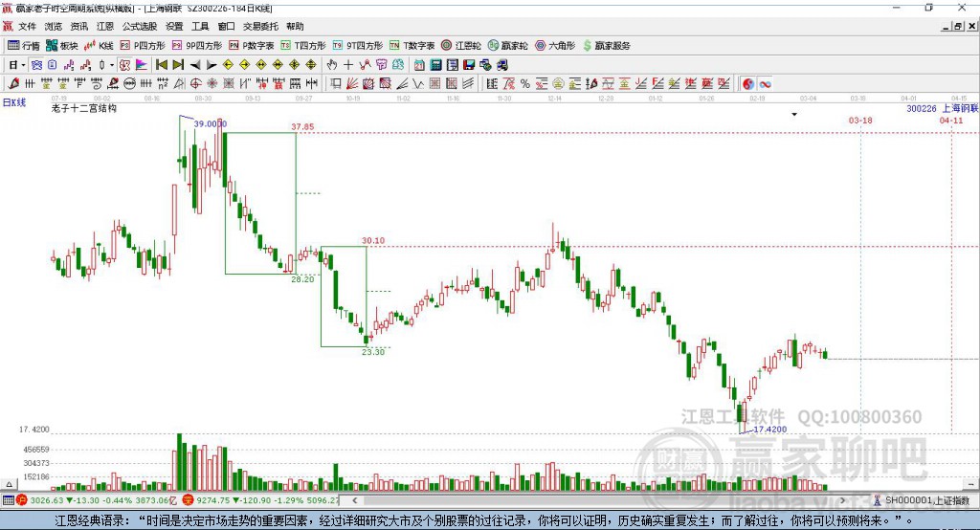Jump to first bar icon
Screen dimensions: 980x530
tap(161, 65)
